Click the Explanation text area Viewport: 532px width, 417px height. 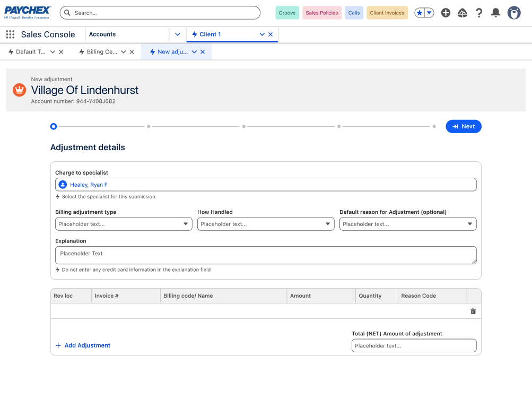266,255
